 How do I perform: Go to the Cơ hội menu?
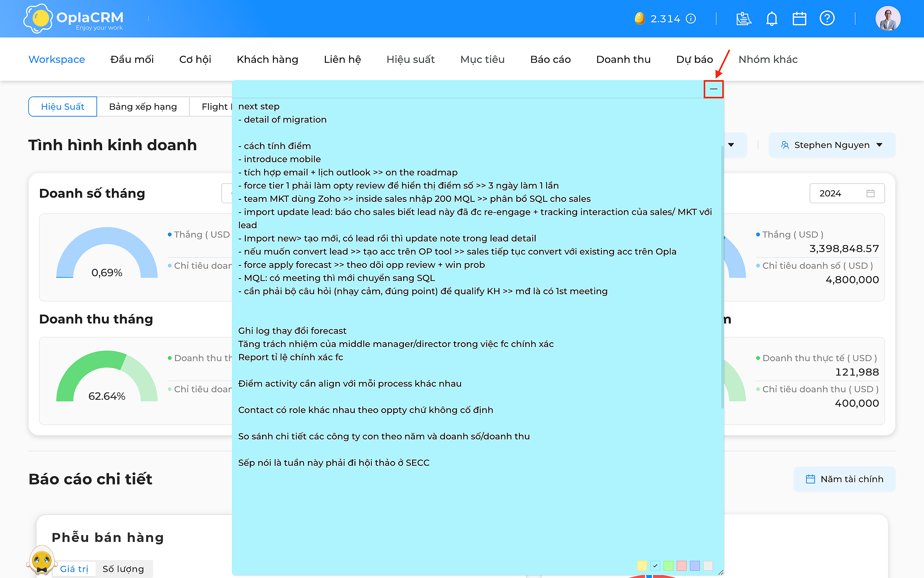[195, 59]
